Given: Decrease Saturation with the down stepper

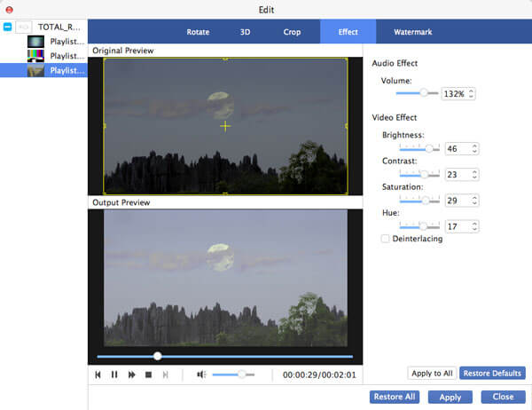Looking at the screenshot, I should point(474,204).
